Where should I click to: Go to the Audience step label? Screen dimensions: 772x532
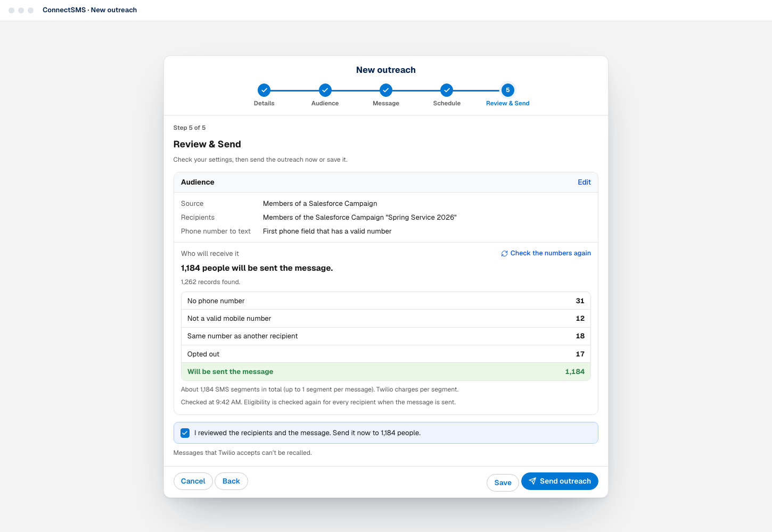(x=325, y=103)
